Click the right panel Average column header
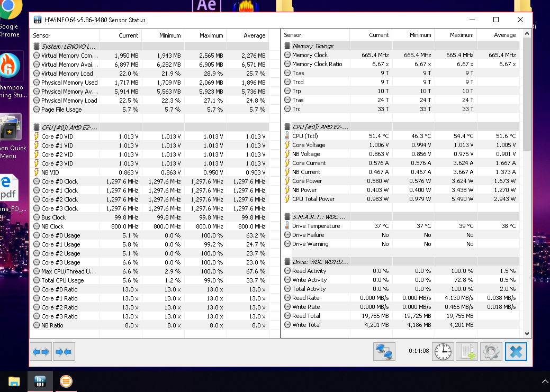The height and width of the screenshot is (392, 550). pos(498,35)
